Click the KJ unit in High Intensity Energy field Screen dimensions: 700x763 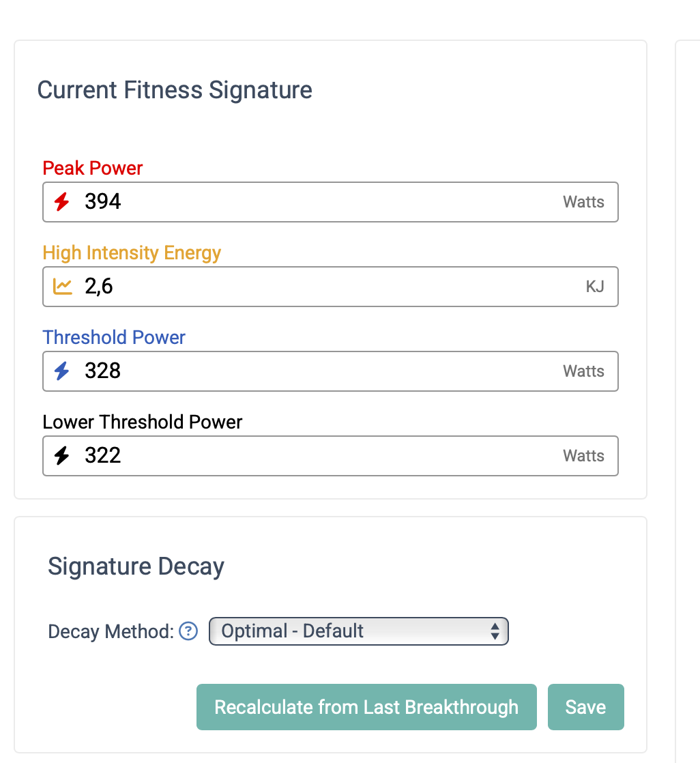(x=595, y=287)
